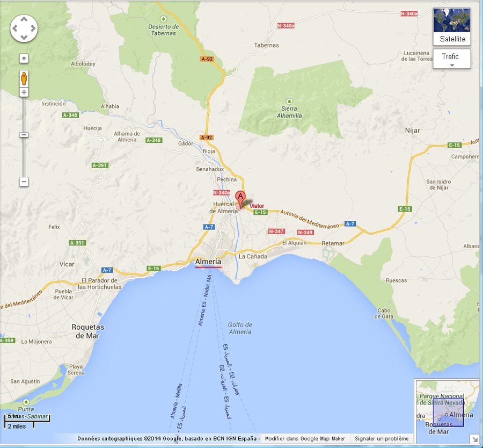Click the show-my-location button below the pan control
Viewport: 483px width, 448px height.
[24, 58]
